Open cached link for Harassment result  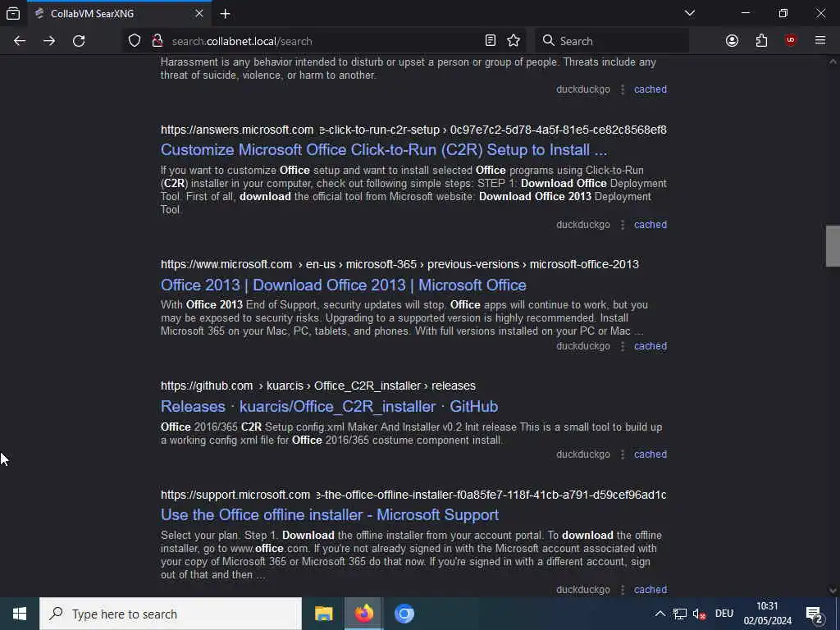pos(651,89)
